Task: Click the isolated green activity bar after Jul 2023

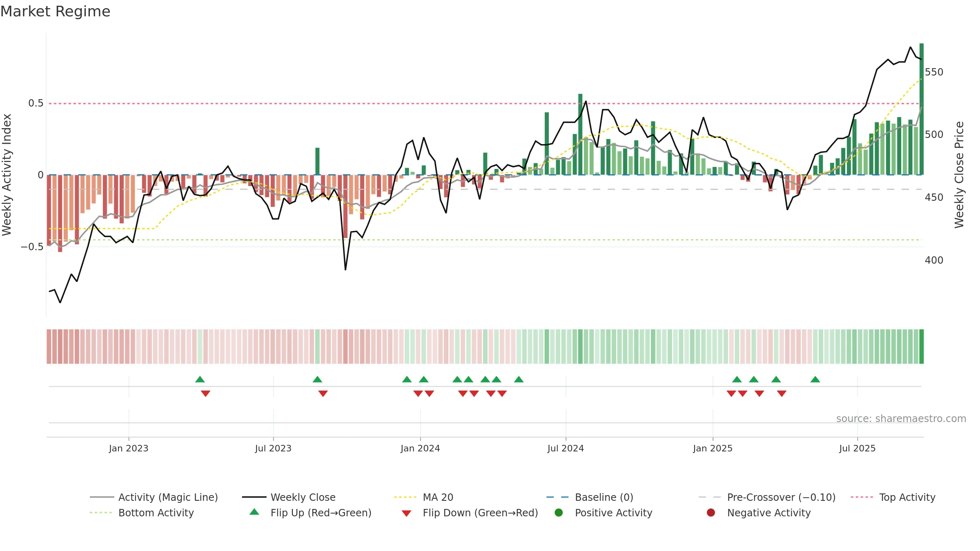Action: [317, 161]
